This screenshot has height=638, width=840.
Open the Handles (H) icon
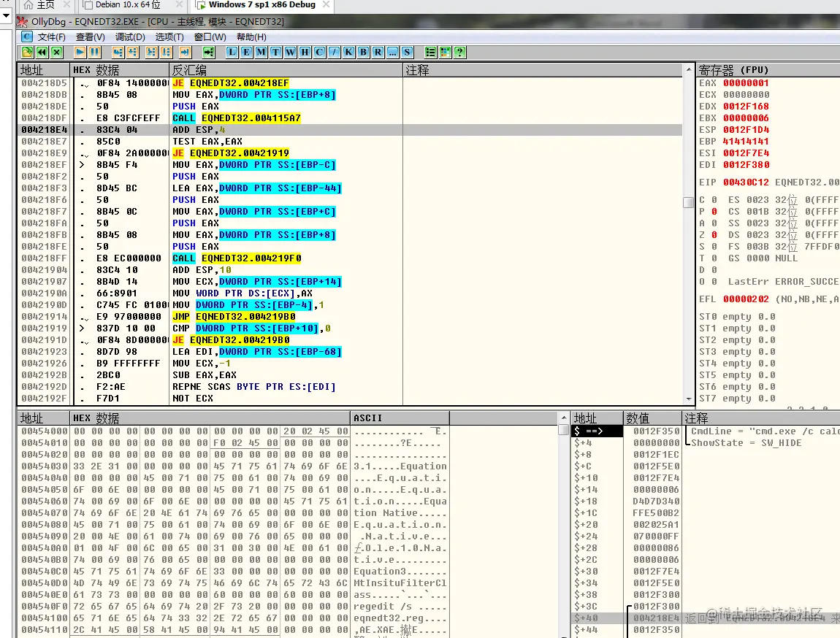coord(305,52)
